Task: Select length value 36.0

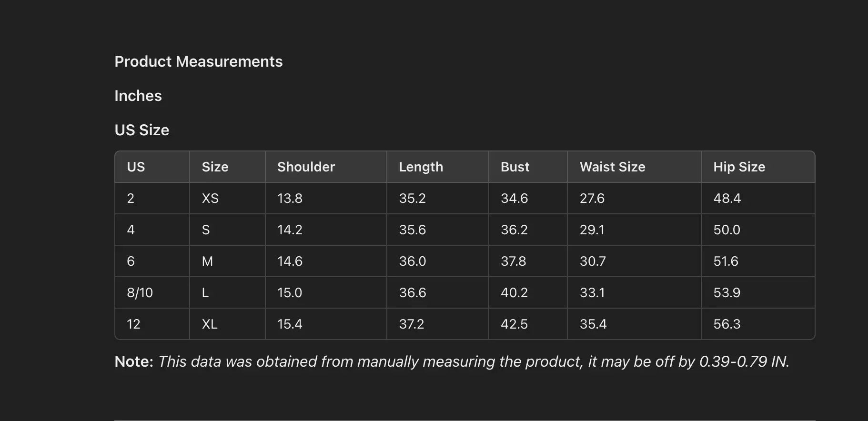Action: pos(412,261)
